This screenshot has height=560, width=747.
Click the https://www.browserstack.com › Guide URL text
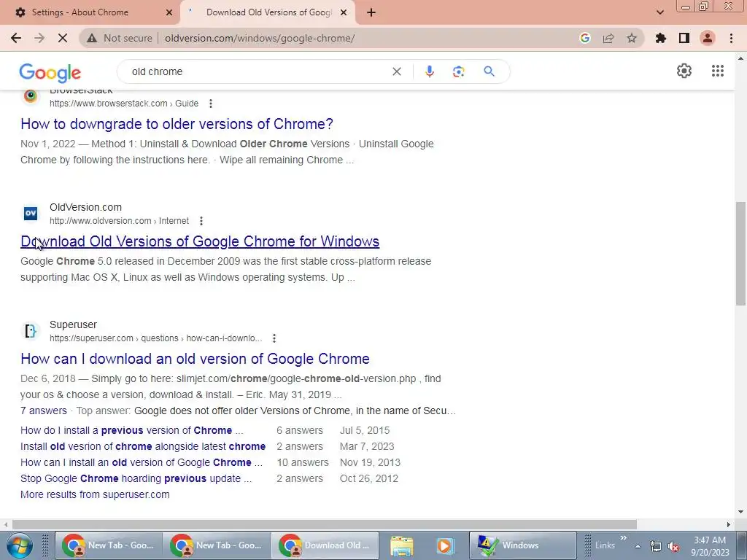click(124, 104)
